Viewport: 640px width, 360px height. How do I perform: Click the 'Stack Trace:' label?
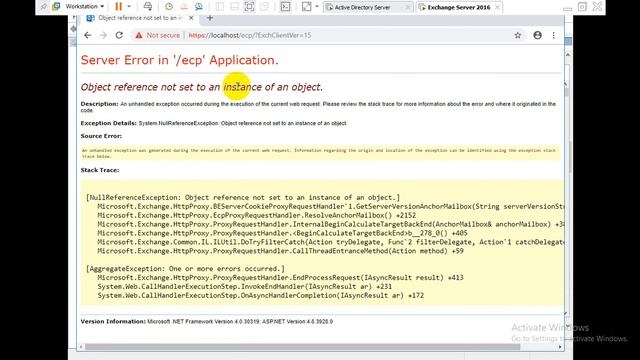pos(100,170)
